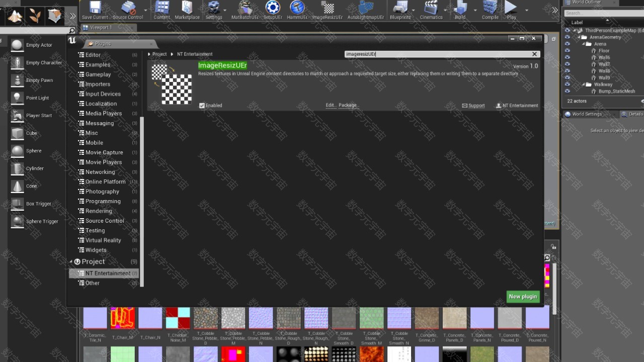This screenshot has width=644, height=362.
Task: Hide the Floor actor with its eye icon
Action: point(567,51)
